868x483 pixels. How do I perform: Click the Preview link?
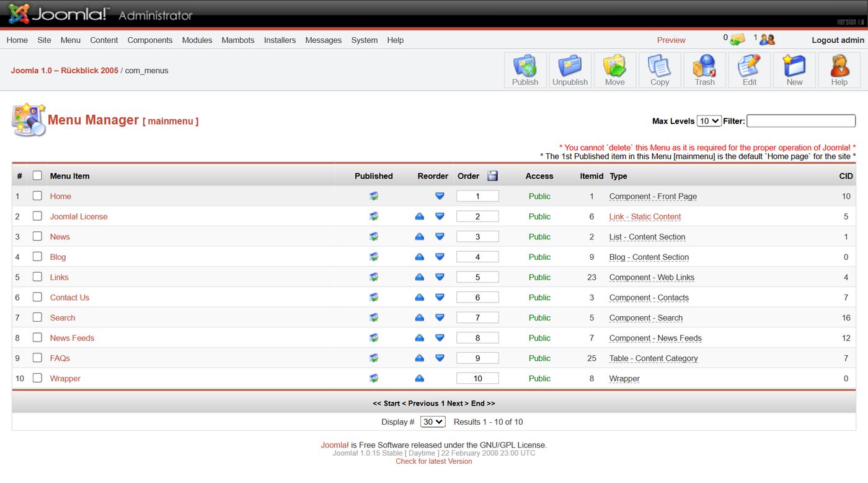pos(671,40)
